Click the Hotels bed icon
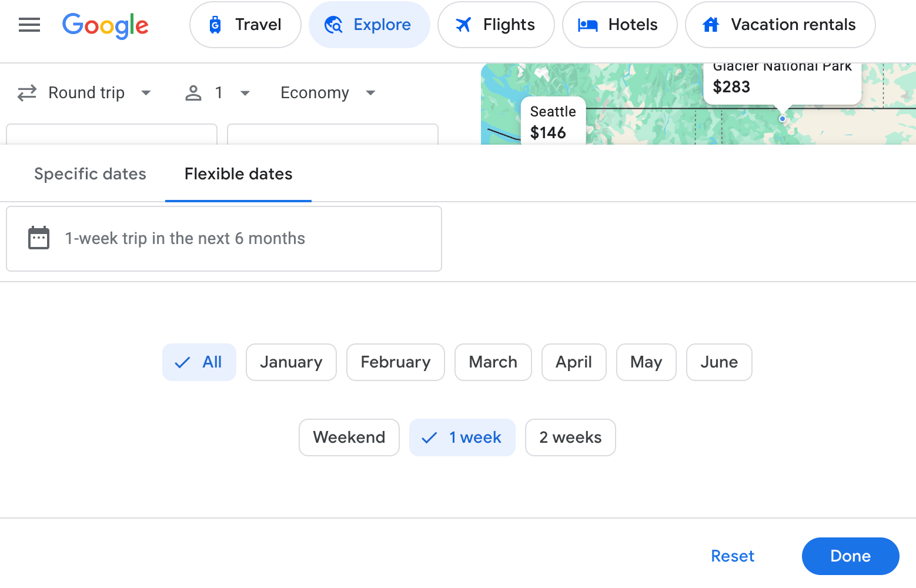 click(x=588, y=25)
